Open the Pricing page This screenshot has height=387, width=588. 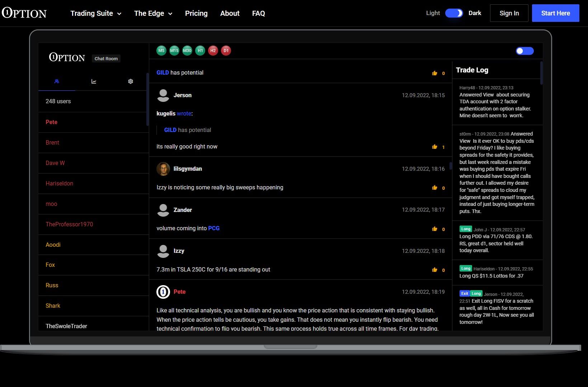pyautogui.click(x=196, y=13)
